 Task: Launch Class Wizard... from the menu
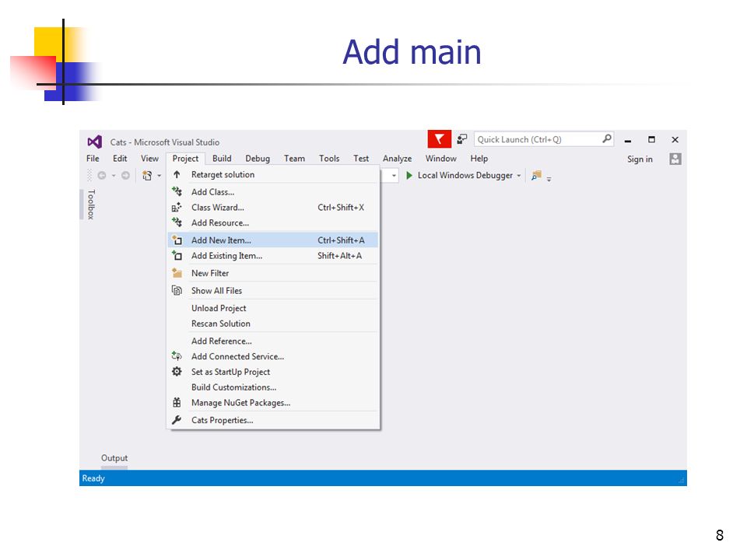click(x=273, y=207)
